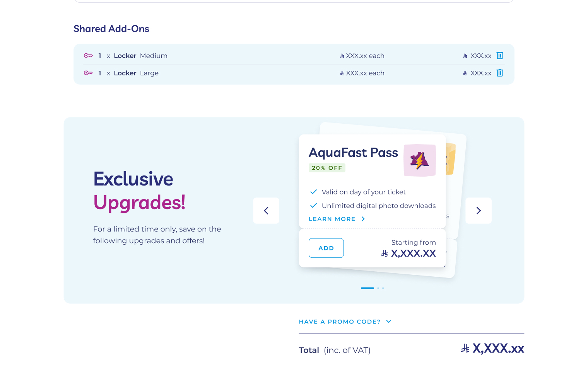This screenshot has height=371, width=588.
Task: Click the key icon beside Locker Medium
Action: (x=88, y=56)
